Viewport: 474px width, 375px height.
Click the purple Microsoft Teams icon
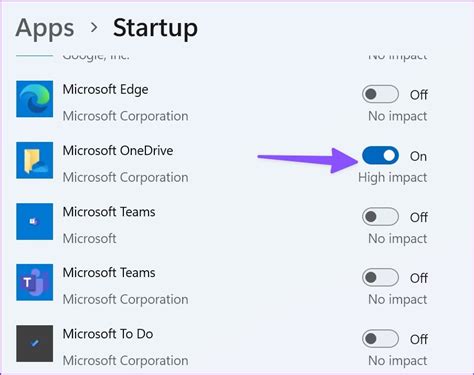tap(34, 283)
